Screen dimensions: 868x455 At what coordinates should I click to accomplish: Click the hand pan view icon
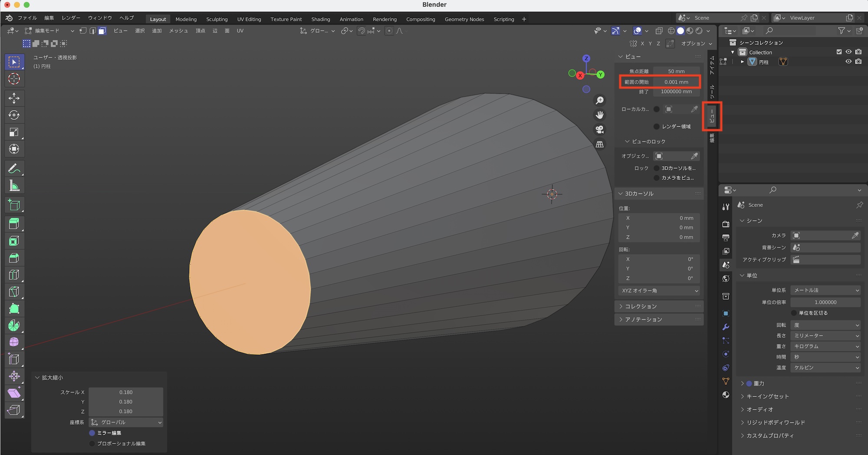pyautogui.click(x=599, y=115)
